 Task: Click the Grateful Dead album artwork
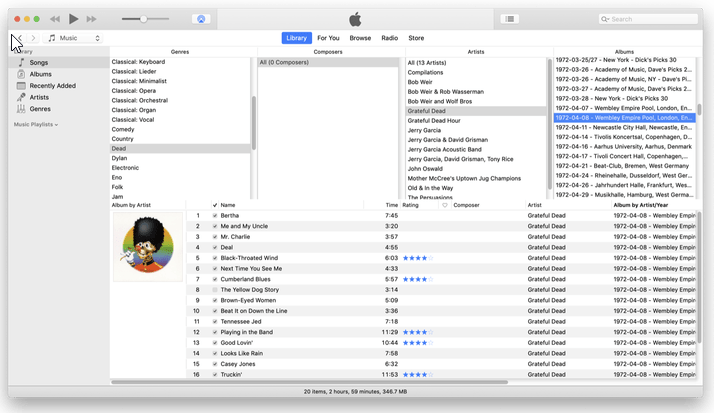point(148,246)
